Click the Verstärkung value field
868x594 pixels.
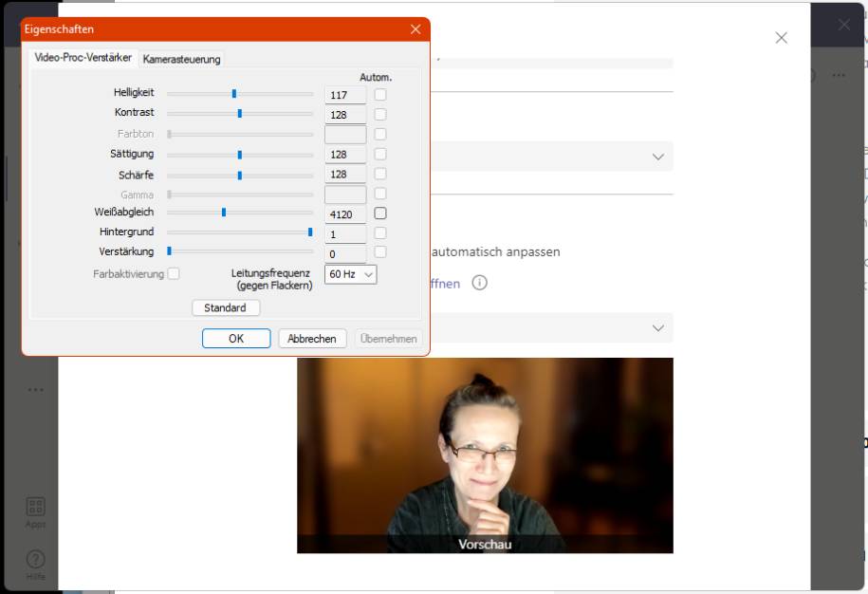coord(345,254)
